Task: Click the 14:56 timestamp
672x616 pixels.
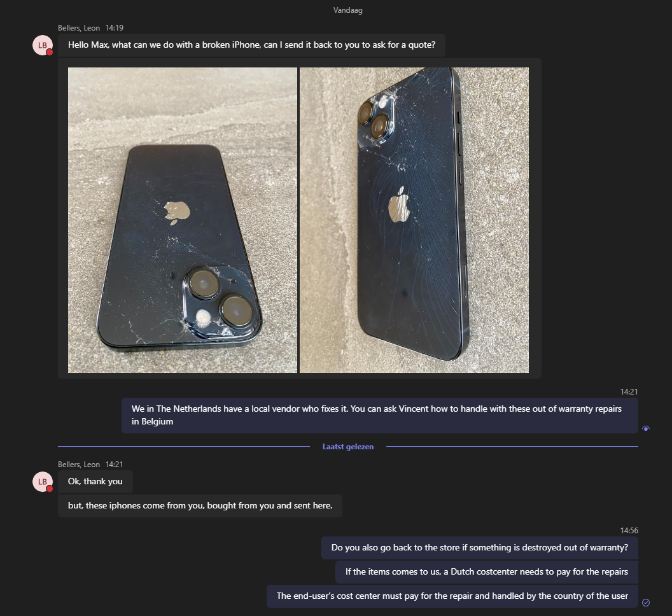Action: pyautogui.click(x=629, y=531)
